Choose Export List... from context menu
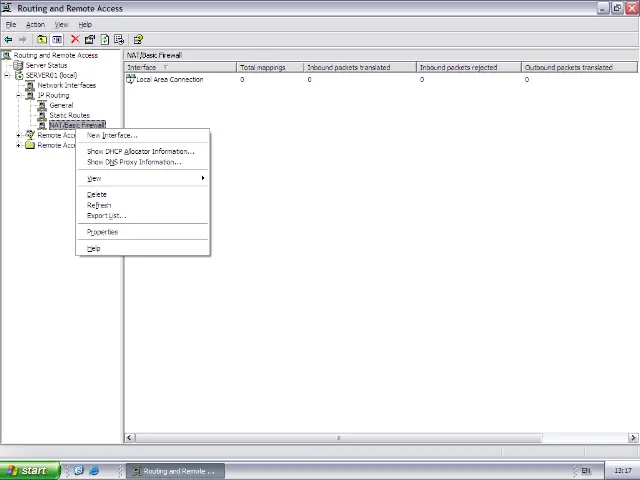This screenshot has width=640, height=480. coord(143,216)
